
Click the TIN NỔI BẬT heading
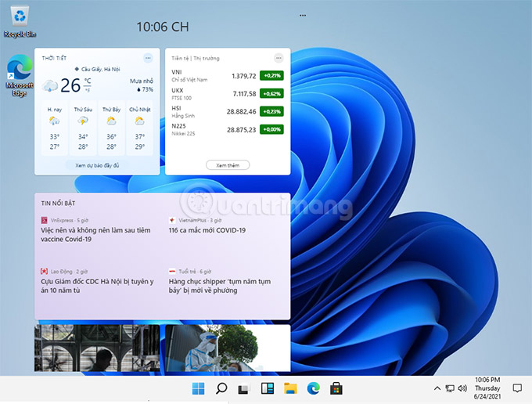58,203
